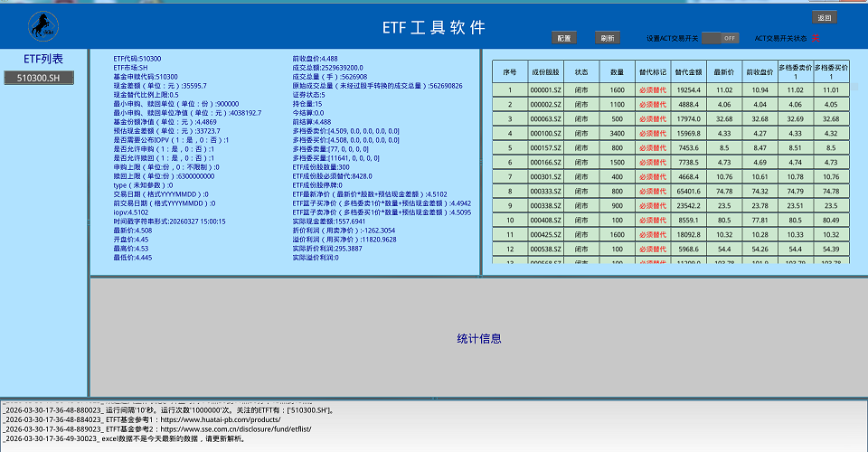The height and width of the screenshot is (452, 868).
Task: Click the ETF市场:SH line
Action: pyautogui.click(x=130, y=68)
